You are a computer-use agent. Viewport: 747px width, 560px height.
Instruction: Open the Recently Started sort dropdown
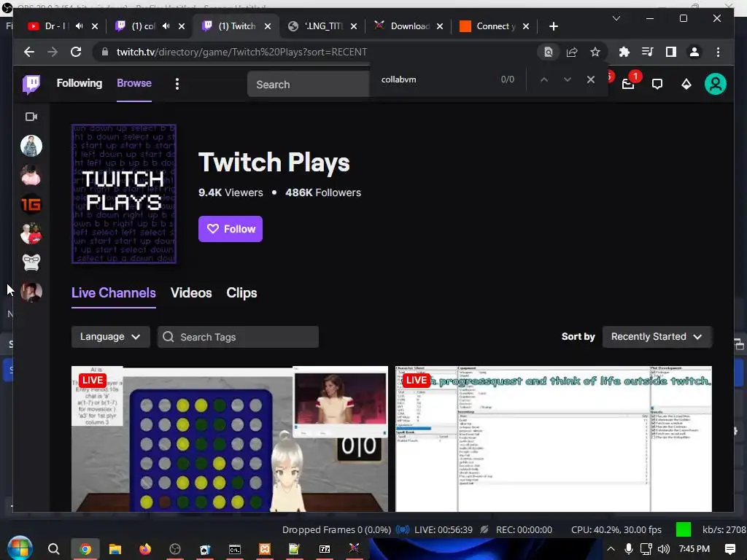click(x=657, y=337)
